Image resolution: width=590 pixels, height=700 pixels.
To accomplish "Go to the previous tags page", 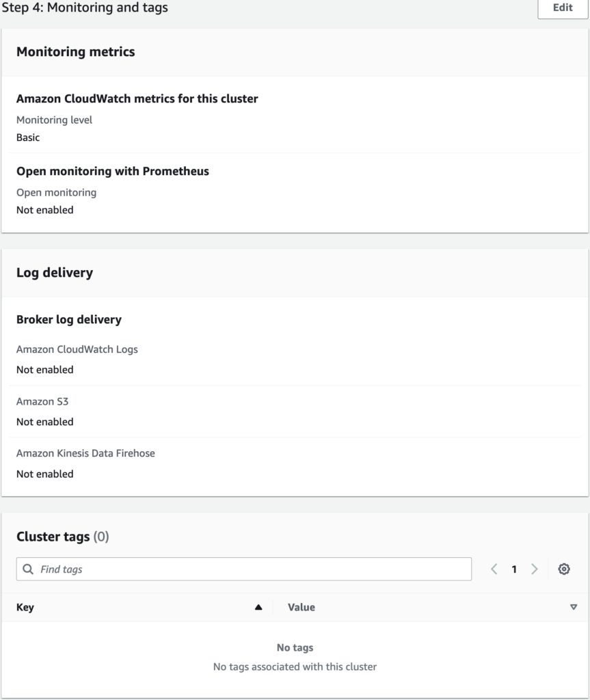I will pyautogui.click(x=494, y=569).
